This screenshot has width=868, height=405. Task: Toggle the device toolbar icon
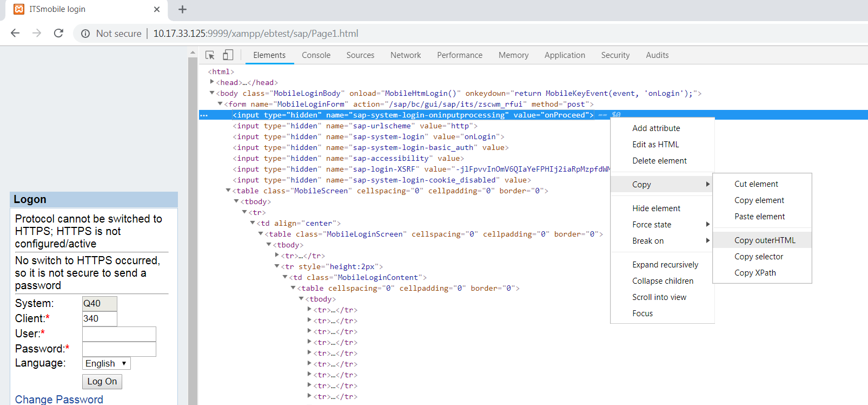(x=228, y=55)
